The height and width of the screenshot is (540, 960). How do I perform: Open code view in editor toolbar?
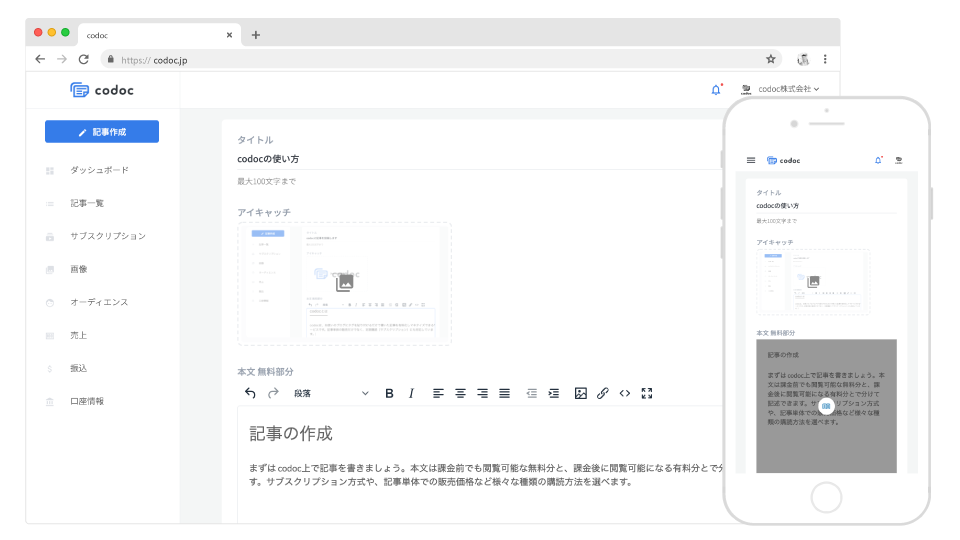tap(624, 393)
